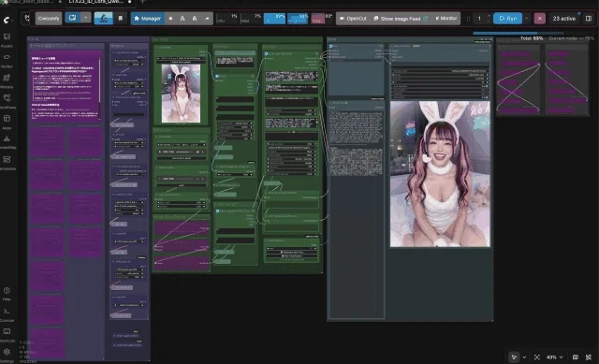Cancel the run with pink X button
The height and width of the screenshot is (364, 599).
(539, 19)
